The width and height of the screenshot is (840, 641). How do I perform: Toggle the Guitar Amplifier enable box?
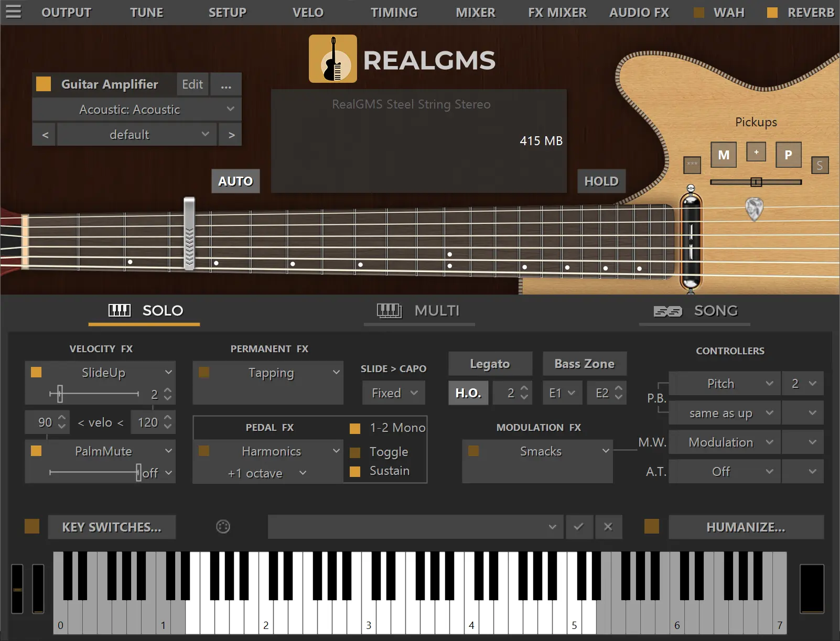tap(44, 84)
